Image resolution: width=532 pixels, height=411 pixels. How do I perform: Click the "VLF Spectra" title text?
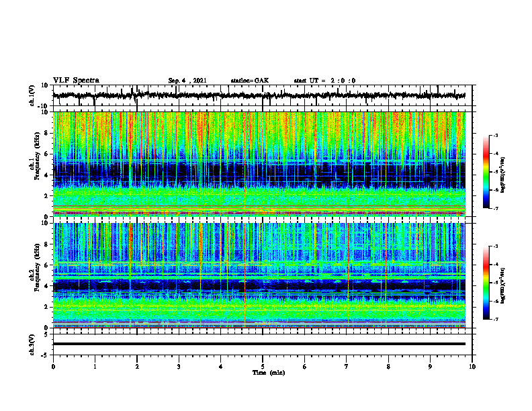[76, 81]
